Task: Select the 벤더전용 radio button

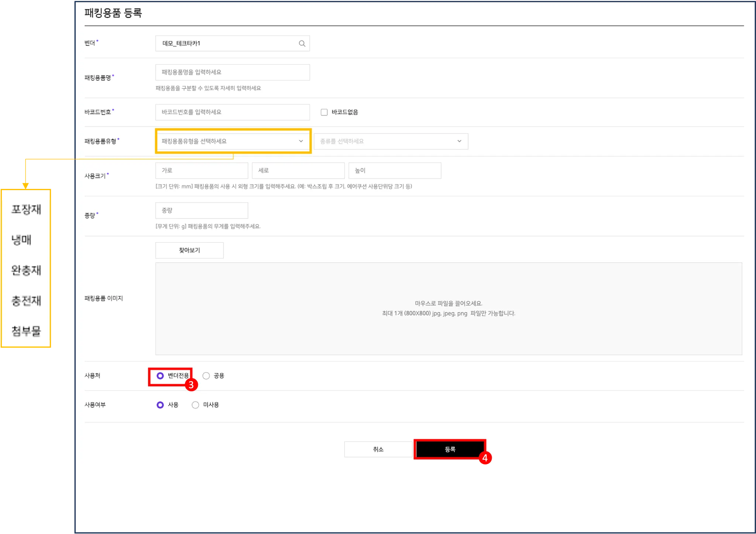Action: tap(160, 376)
